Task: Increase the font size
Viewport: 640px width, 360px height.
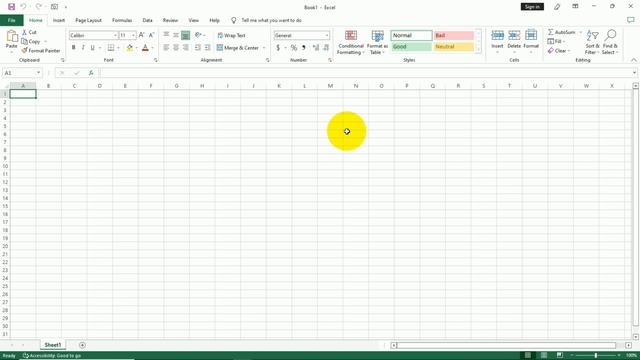Action: (142, 35)
